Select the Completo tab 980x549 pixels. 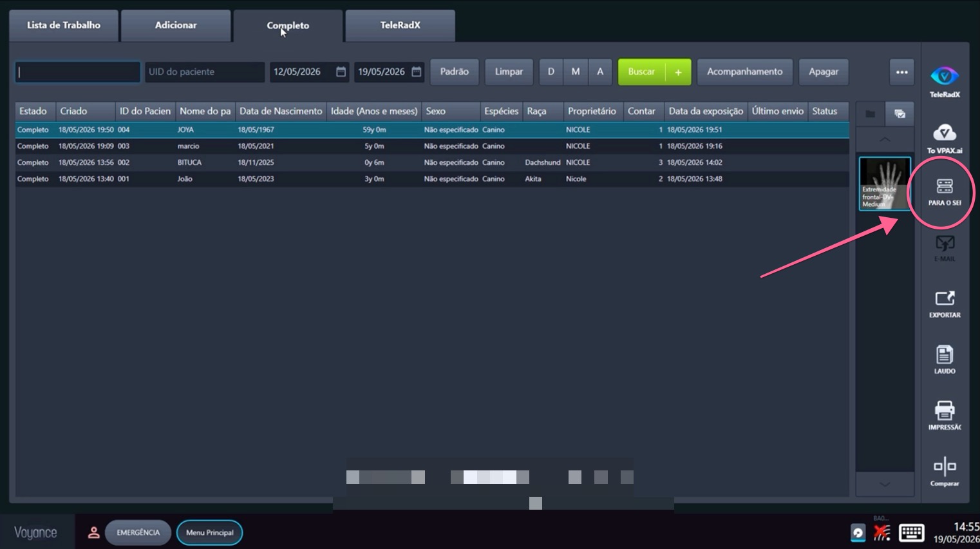(x=288, y=26)
